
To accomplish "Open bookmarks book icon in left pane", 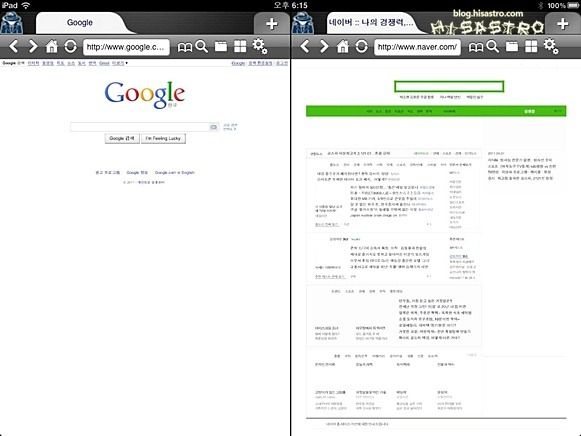I will 185,47.
